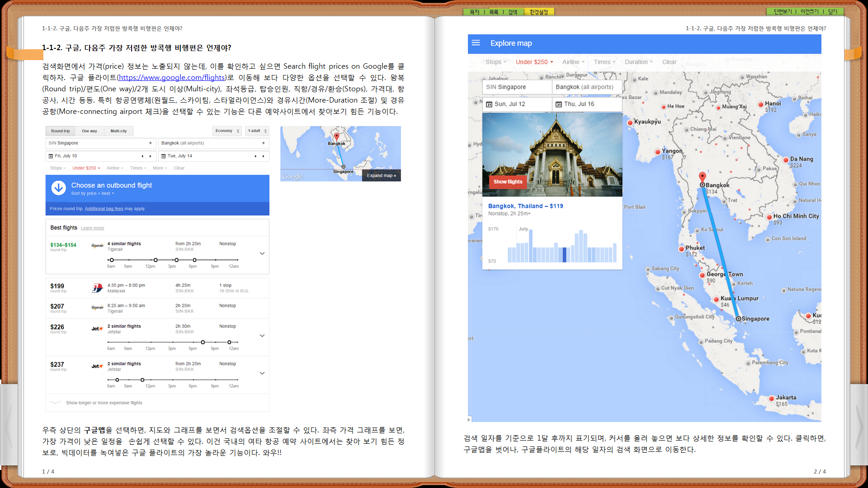Open the 1 adult passengers dropdown
This screenshot has height=488, width=868.
(x=257, y=131)
